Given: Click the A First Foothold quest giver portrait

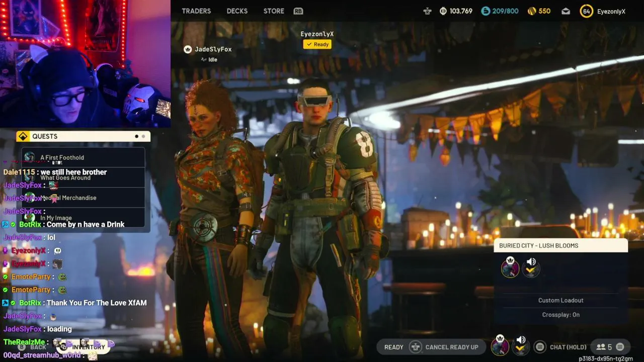Looking at the screenshot, I should click(x=30, y=157).
